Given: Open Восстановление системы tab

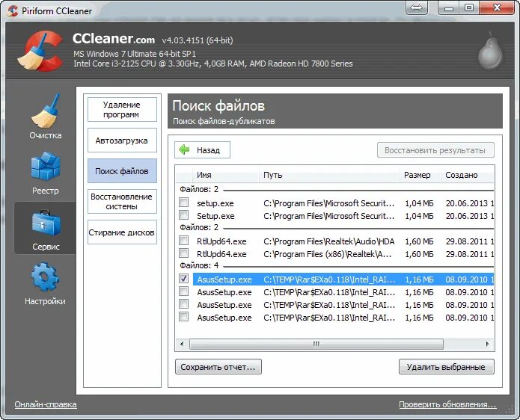Looking at the screenshot, I should coord(122,201).
